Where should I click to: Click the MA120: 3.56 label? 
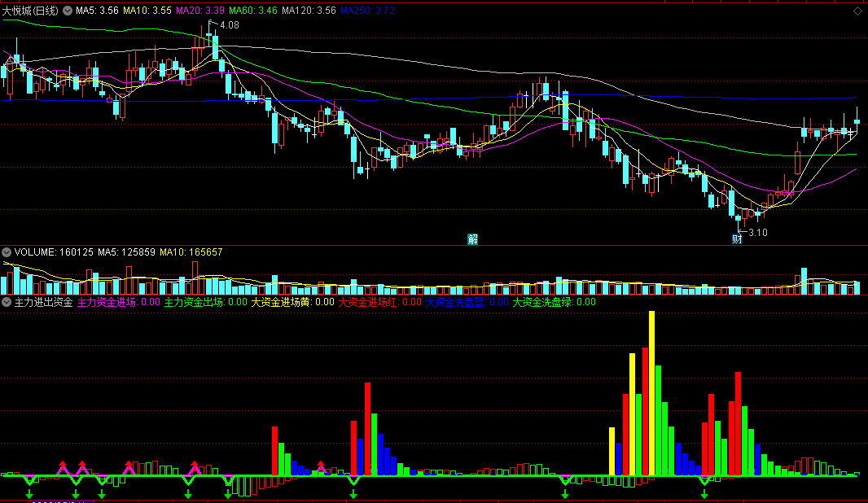[309, 11]
